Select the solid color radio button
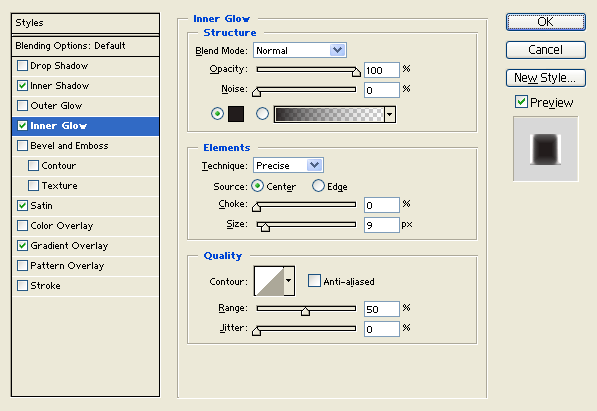This screenshot has width=597, height=411. 217,114
